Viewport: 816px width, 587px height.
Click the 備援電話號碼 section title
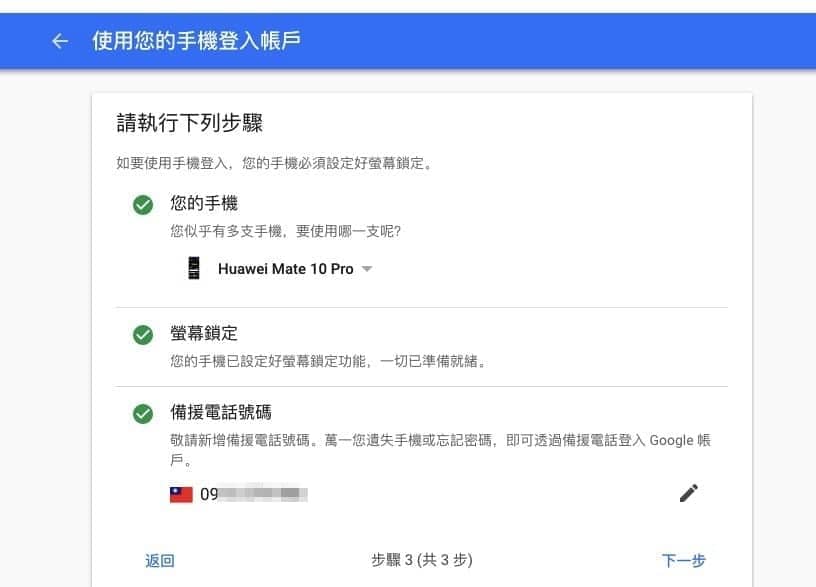click(221, 412)
